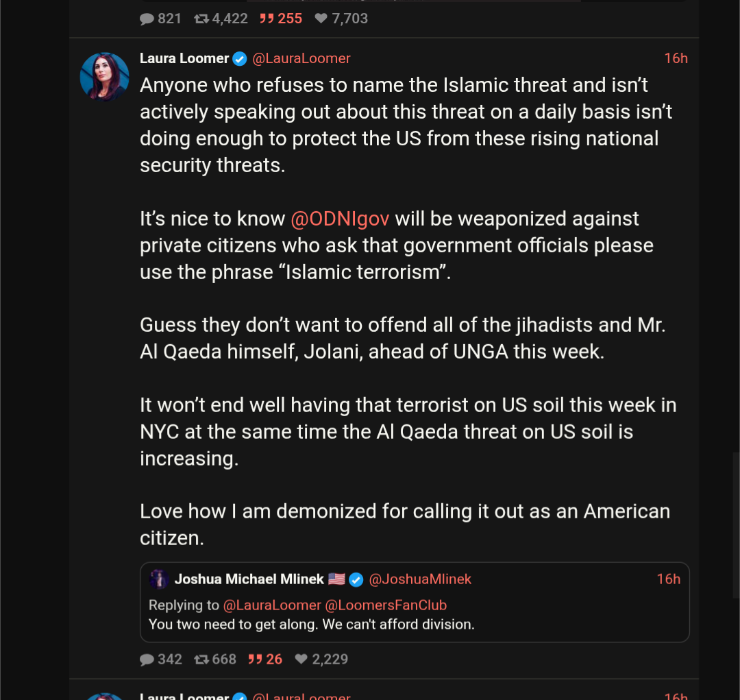Viewport: 740px width, 700px height.
Task: Open the @ODNIgov mention link
Action: [341, 219]
